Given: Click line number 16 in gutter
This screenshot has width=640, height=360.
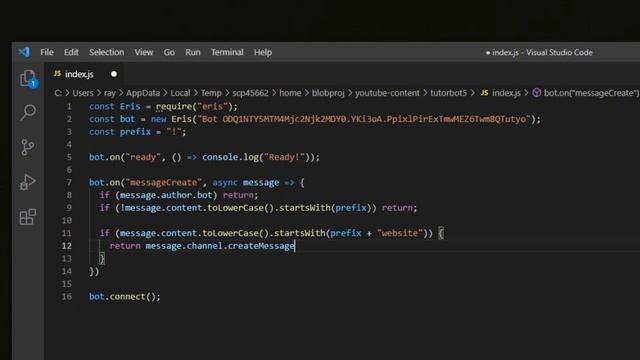Looking at the screenshot, I should pyautogui.click(x=67, y=296).
